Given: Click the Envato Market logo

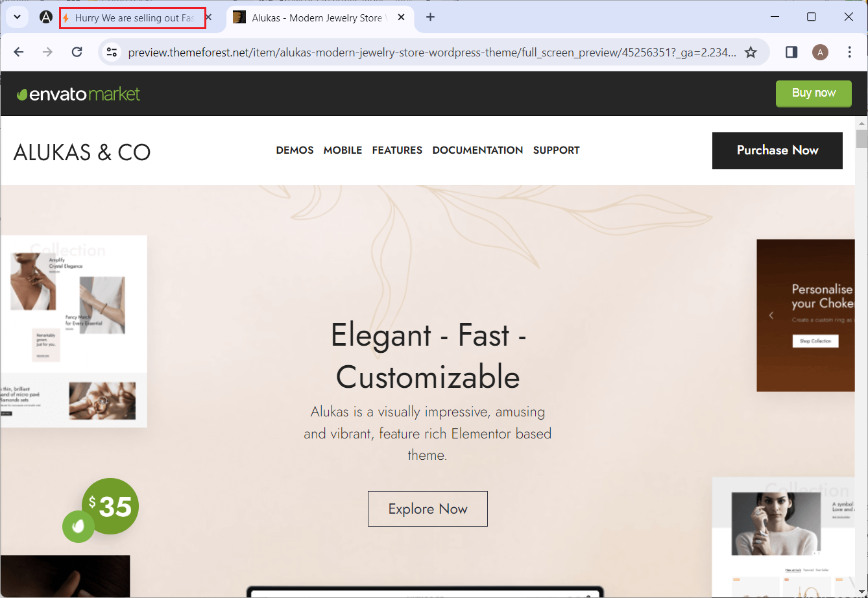Looking at the screenshot, I should (x=78, y=94).
